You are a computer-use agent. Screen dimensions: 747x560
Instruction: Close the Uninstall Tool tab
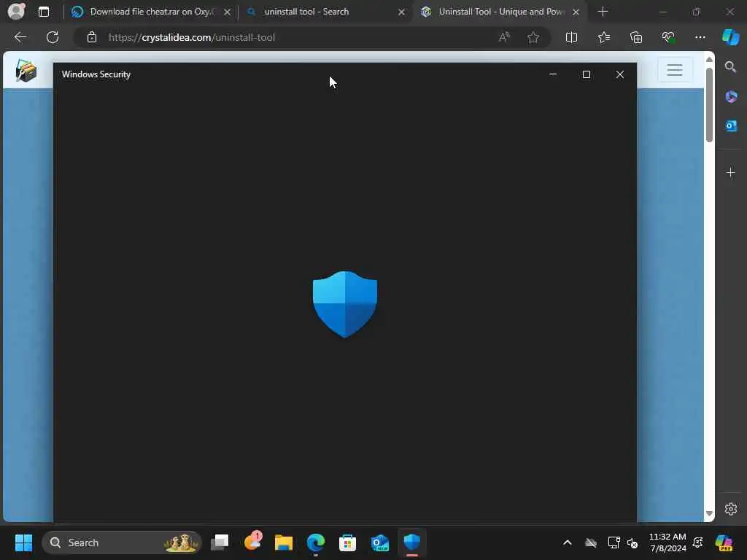[576, 12]
